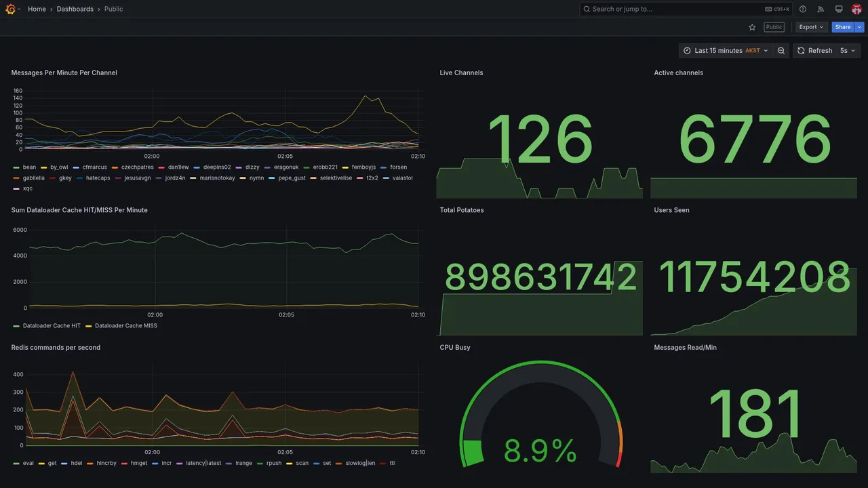Toggle the gkey series label

coord(65,178)
